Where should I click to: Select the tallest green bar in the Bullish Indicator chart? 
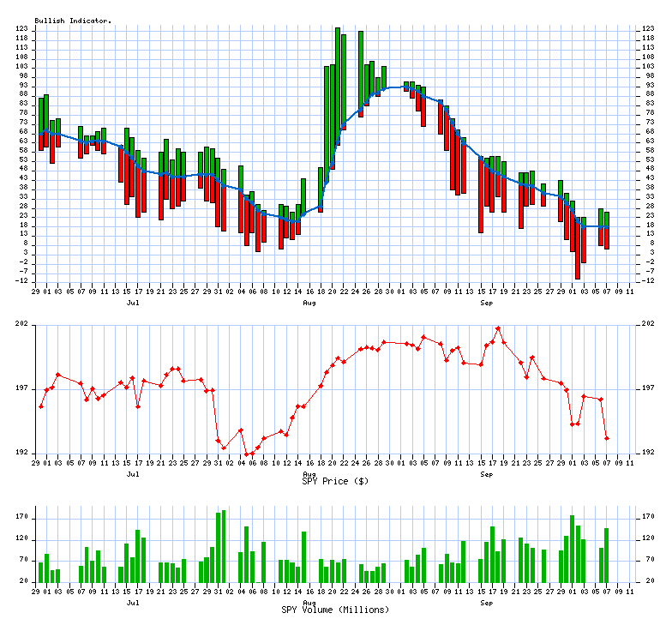coord(338,69)
